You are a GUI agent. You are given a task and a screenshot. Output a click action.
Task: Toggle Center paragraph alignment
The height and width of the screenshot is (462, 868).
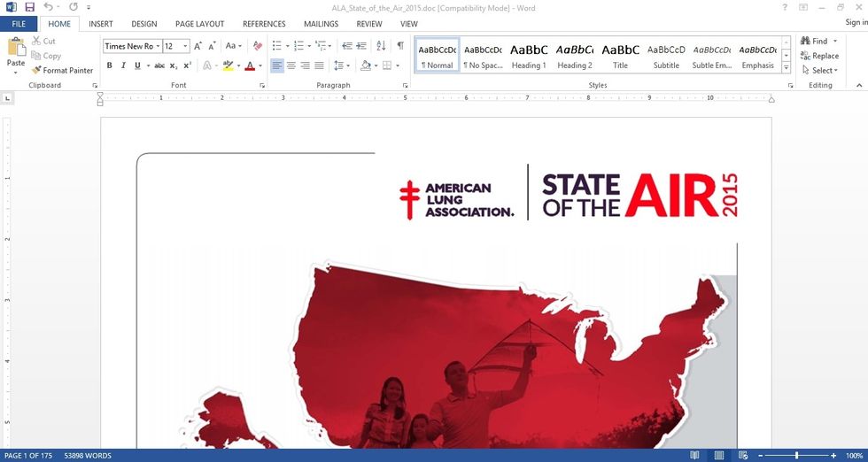(x=291, y=65)
